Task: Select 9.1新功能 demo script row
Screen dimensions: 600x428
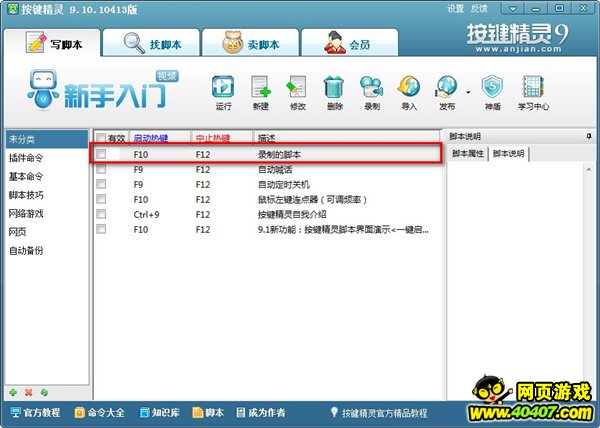Action: [343, 229]
